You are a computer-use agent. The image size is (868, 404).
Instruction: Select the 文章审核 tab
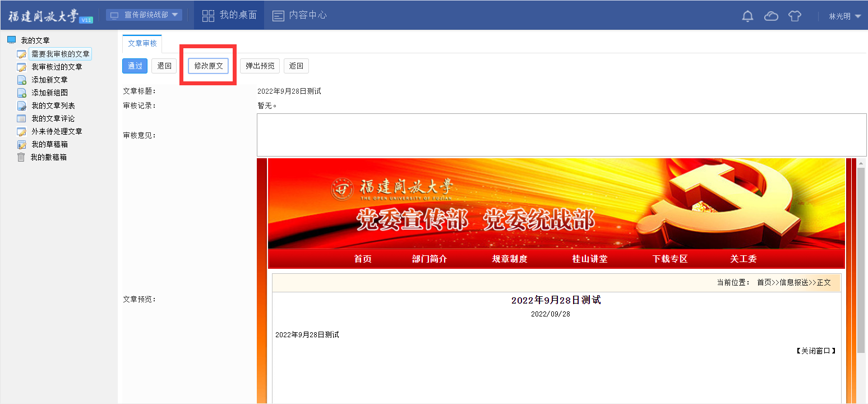click(142, 43)
